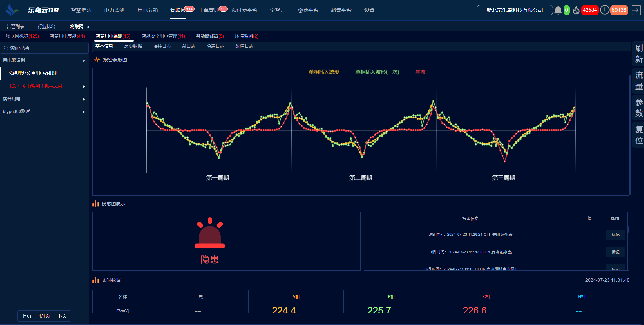Click the 请输入内容 search field
The width and height of the screenshot is (644, 325).
[47, 48]
